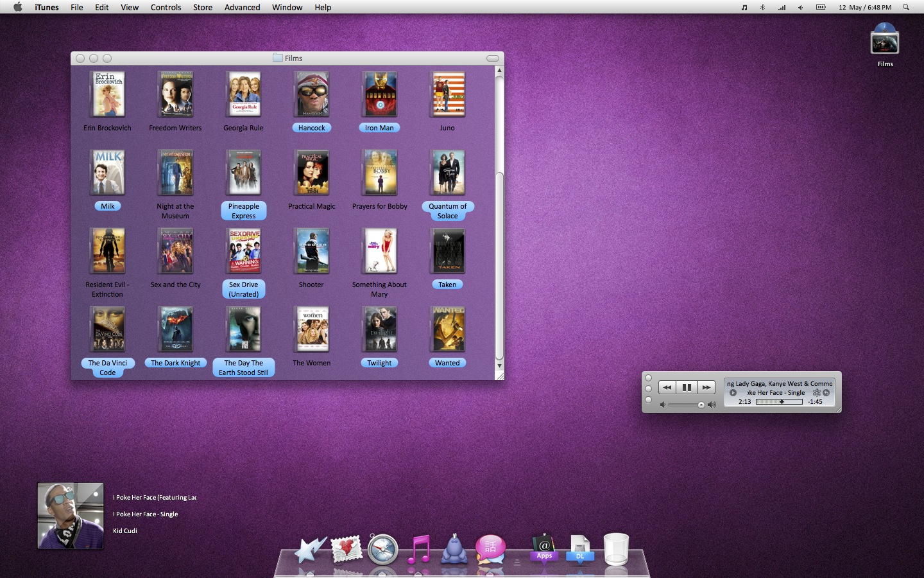Screen dimensions: 924x578
Task: Open the volume menu bar dropdown
Action: (x=800, y=7)
